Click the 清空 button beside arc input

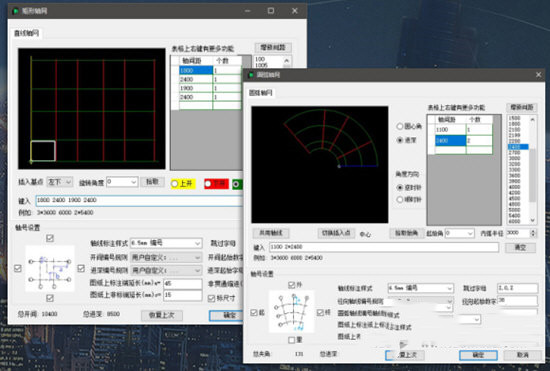520,248
